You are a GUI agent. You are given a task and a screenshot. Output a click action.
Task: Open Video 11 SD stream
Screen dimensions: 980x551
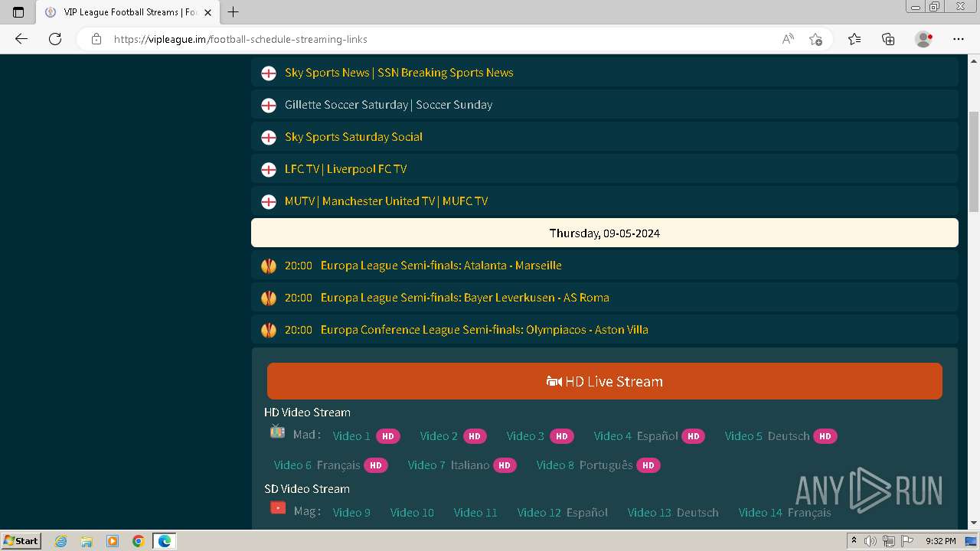pyautogui.click(x=475, y=513)
